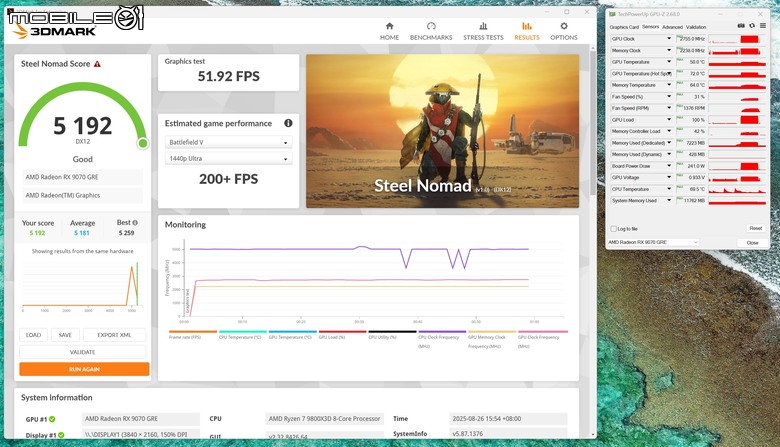Click GPU-Z refresh icon
The height and width of the screenshot is (447, 780).
tap(752, 26)
